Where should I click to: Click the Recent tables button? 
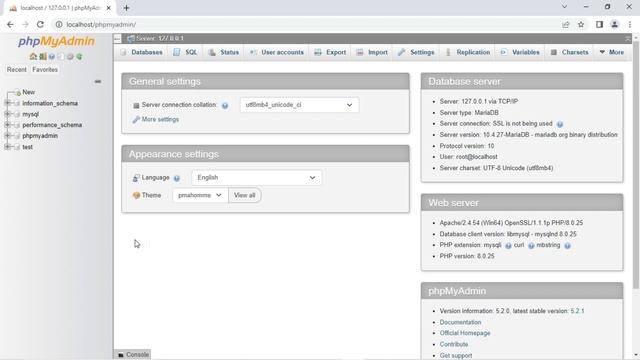point(17,70)
